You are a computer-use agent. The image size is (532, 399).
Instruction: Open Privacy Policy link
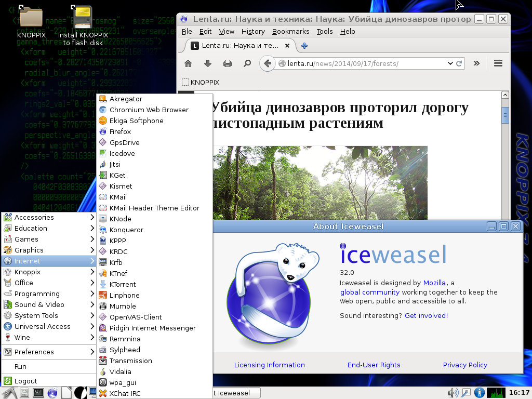[x=465, y=365]
